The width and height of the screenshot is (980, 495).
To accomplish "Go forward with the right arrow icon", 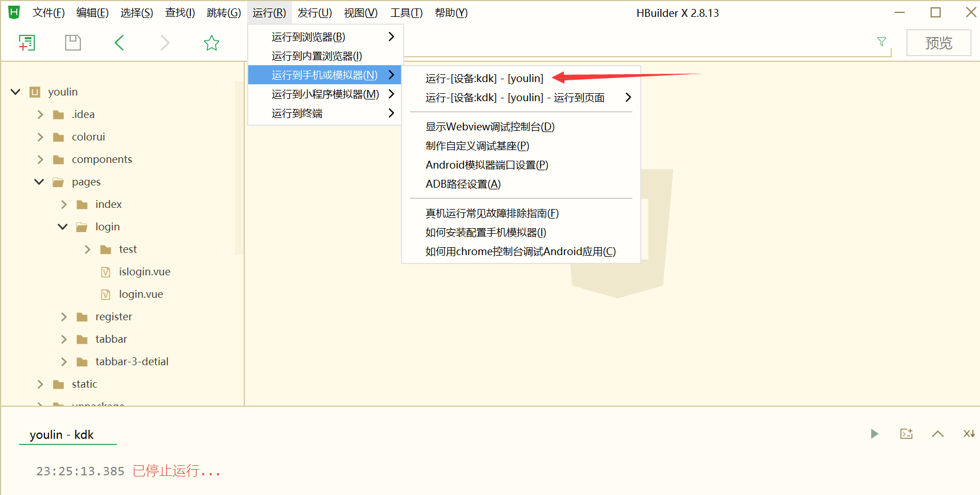I will [x=165, y=43].
